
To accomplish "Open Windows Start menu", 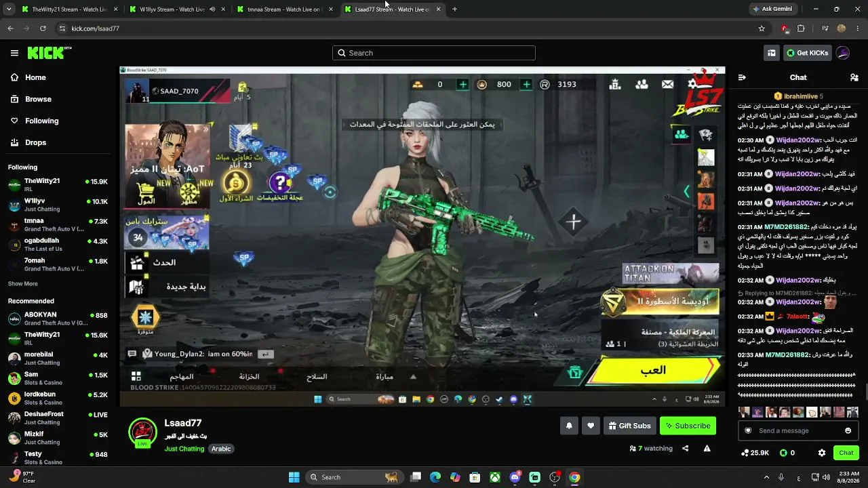I will [294, 477].
